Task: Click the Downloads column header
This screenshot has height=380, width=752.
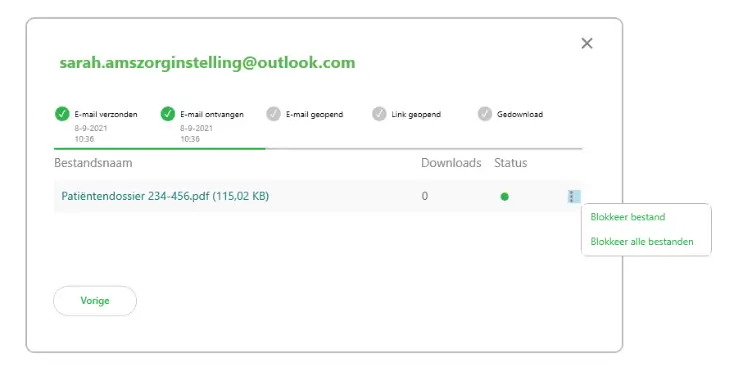Action: 451,163
